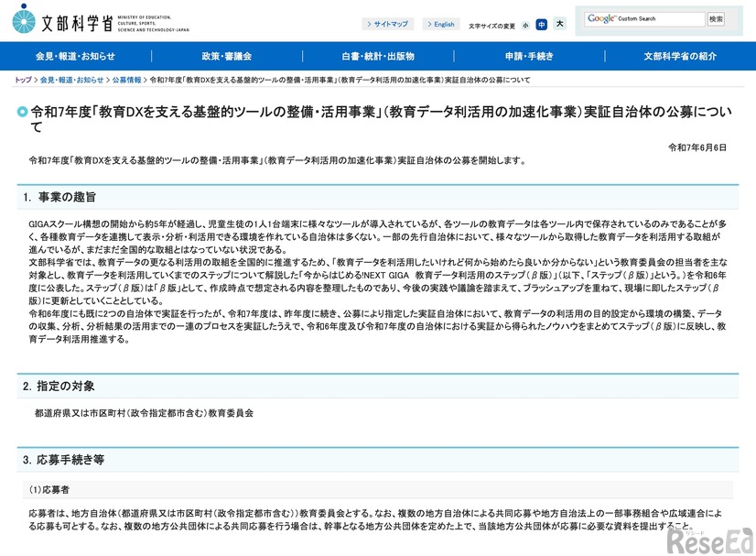Click the 検索 search button

[x=716, y=19]
